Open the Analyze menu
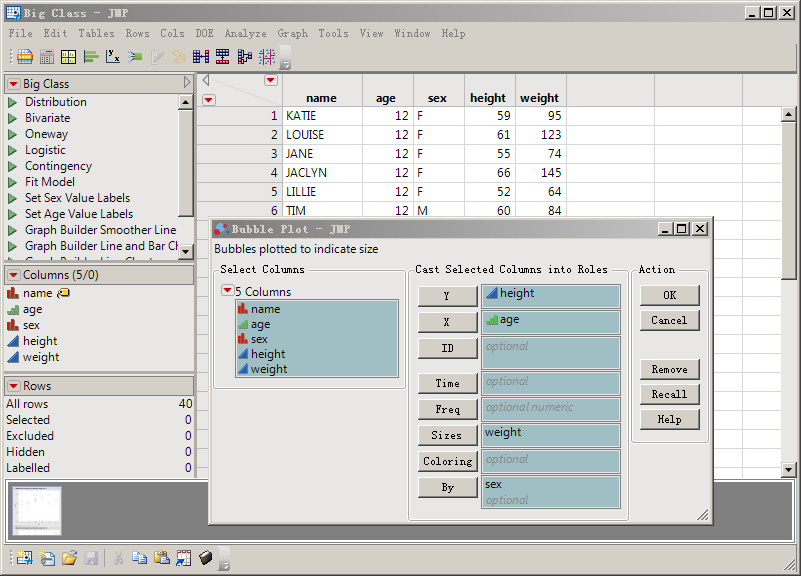 click(x=245, y=33)
